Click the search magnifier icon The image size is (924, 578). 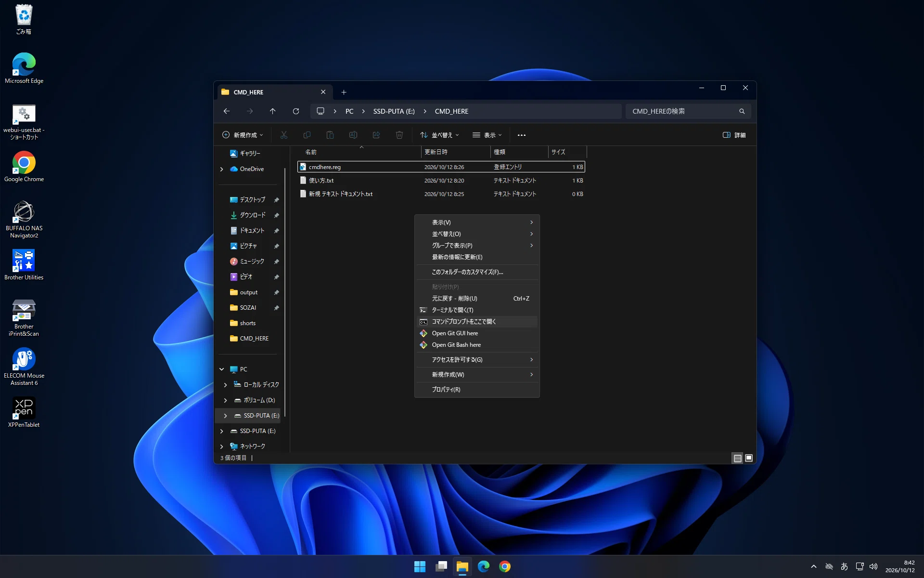pyautogui.click(x=742, y=111)
